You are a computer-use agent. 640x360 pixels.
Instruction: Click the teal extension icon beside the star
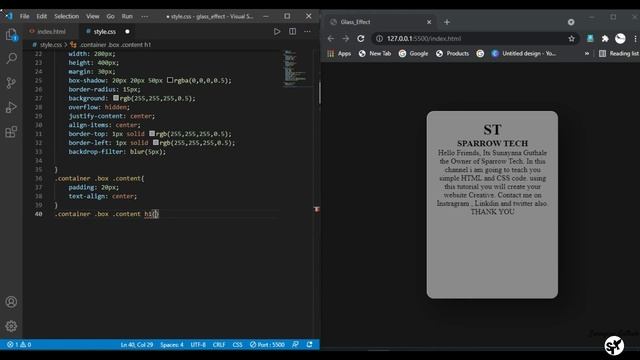pyautogui.click(x=590, y=38)
